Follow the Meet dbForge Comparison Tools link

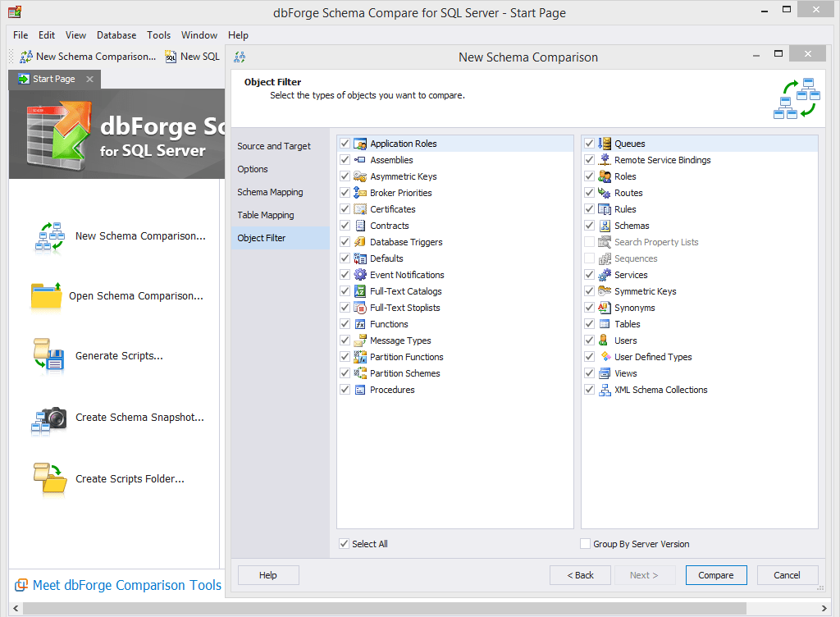click(x=127, y=585)
